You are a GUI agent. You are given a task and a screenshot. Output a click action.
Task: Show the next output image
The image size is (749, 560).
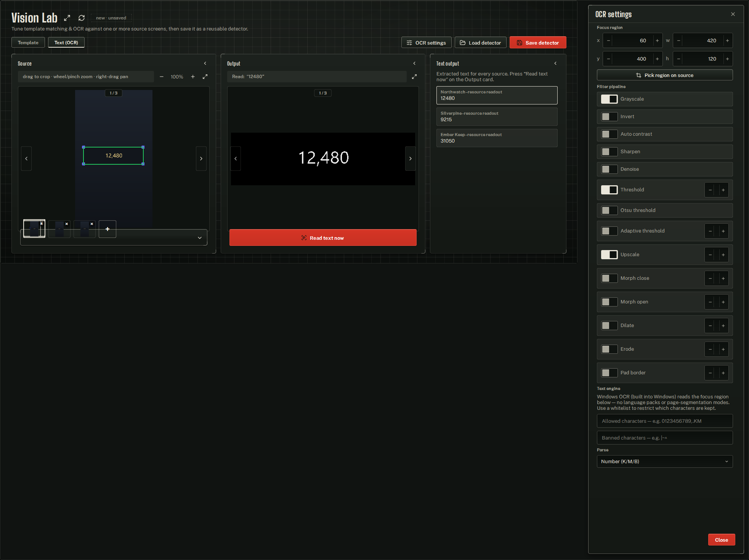tap(411, 159)
